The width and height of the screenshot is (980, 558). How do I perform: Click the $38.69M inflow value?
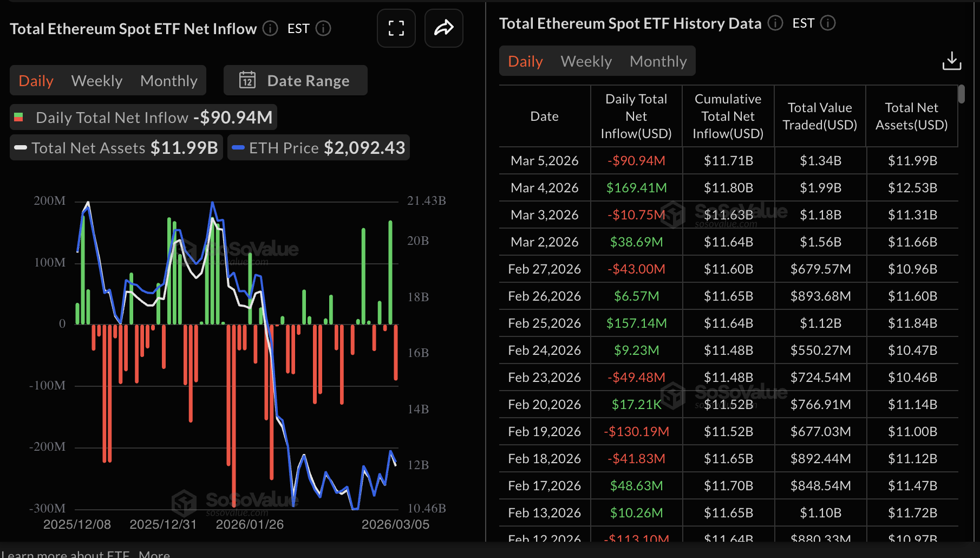click(636, 242)
